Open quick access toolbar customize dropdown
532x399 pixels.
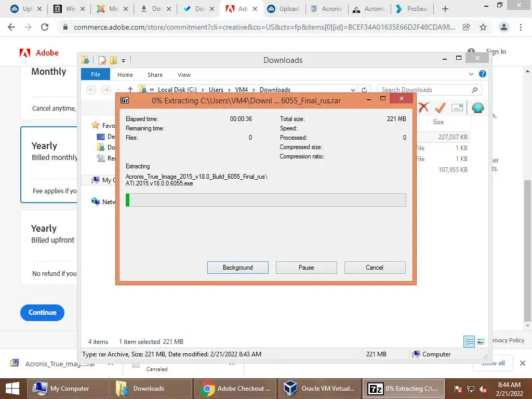click(124, 61)
